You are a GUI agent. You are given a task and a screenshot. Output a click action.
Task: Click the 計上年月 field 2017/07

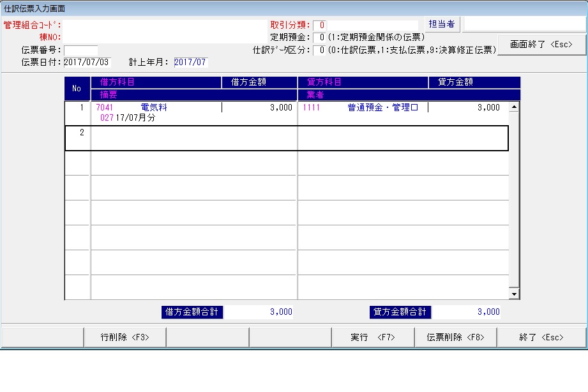click(x=190, y=63)
